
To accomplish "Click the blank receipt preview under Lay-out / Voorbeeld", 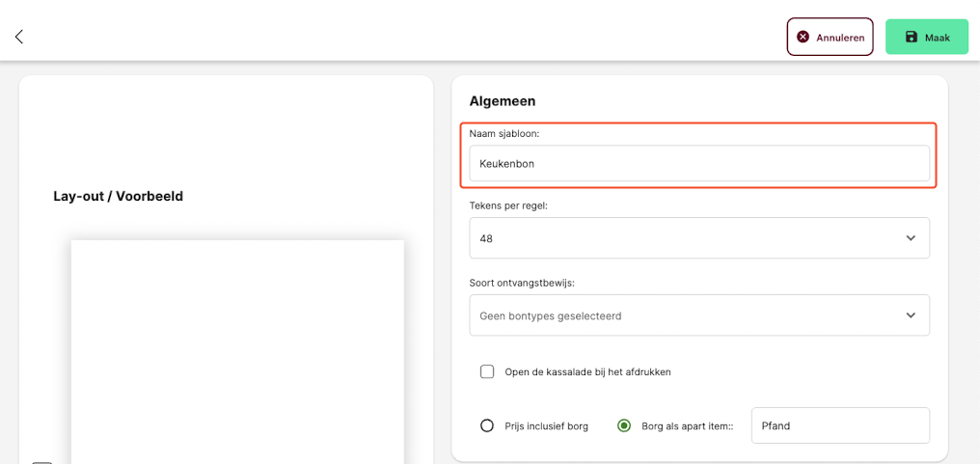I will [x=237, y=352].
